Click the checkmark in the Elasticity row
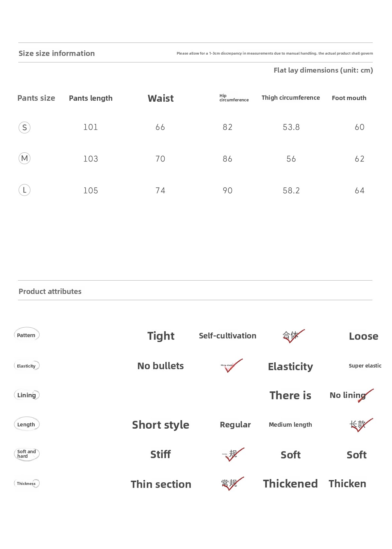Screen dimensions: 392x549 [x=232, y=366]
